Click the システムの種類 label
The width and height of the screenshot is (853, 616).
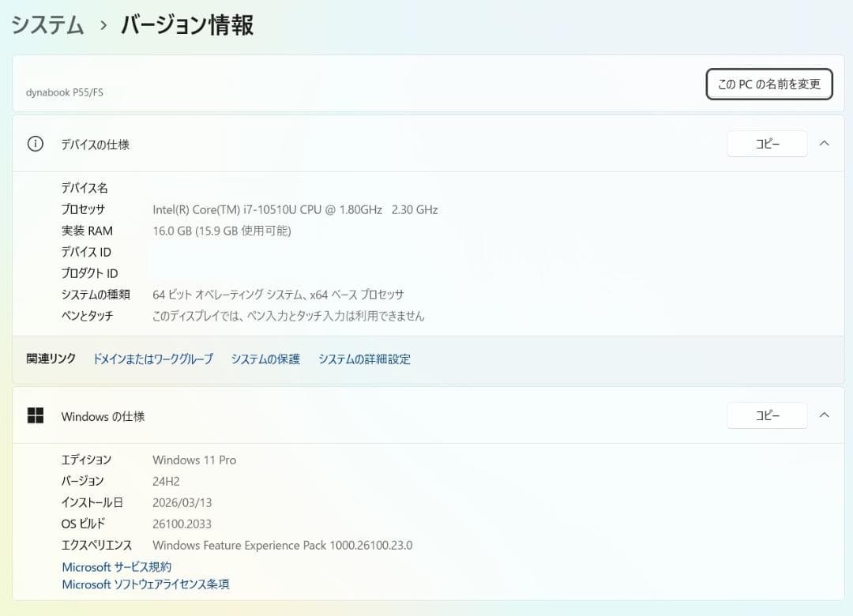point(96,295)
